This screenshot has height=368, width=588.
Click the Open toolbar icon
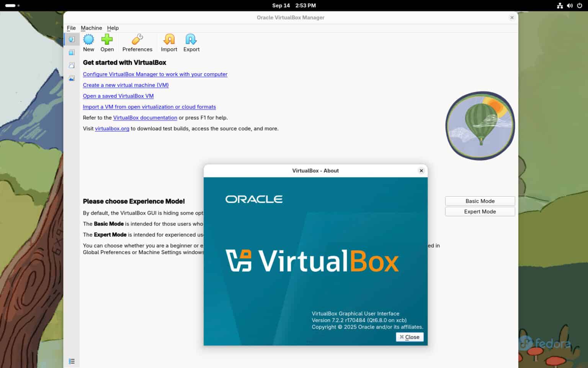pos(107,42)
